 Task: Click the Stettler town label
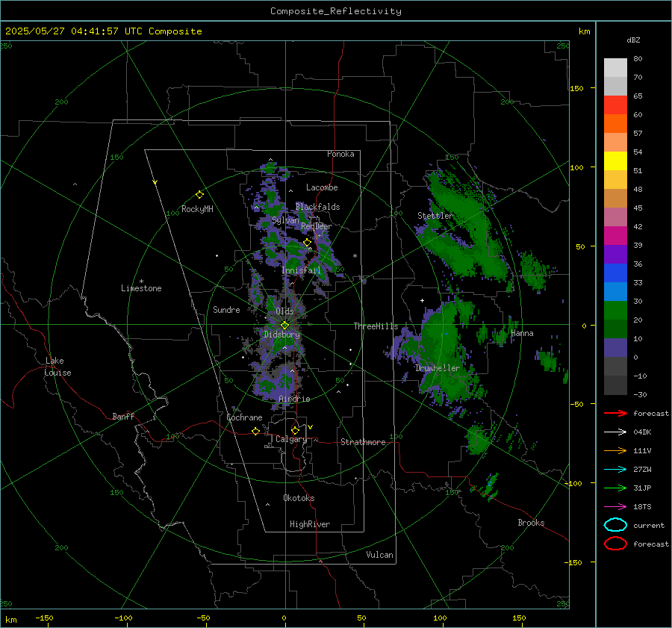435,216
